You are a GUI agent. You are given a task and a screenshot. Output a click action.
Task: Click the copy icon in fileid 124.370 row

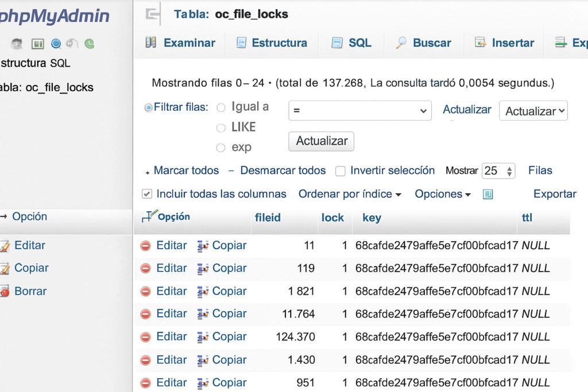203,337
